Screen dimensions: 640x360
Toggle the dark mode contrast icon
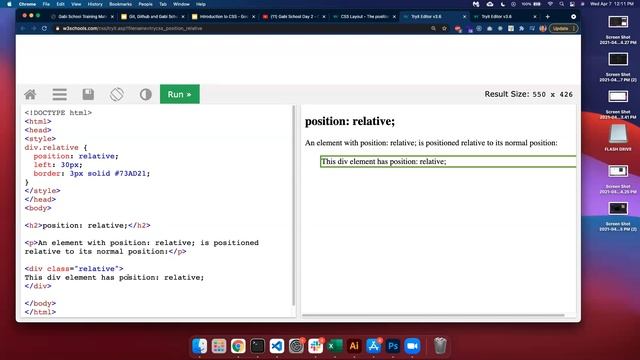coord(146,94)
